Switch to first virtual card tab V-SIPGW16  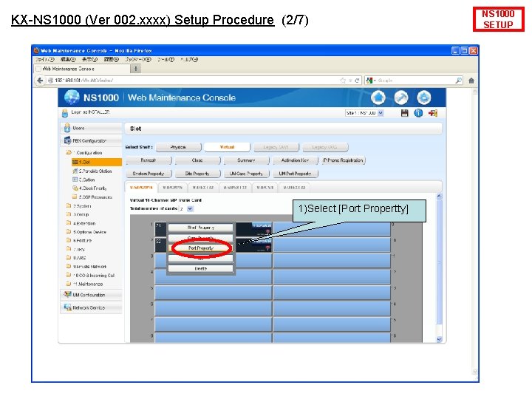tap(141, 187)
